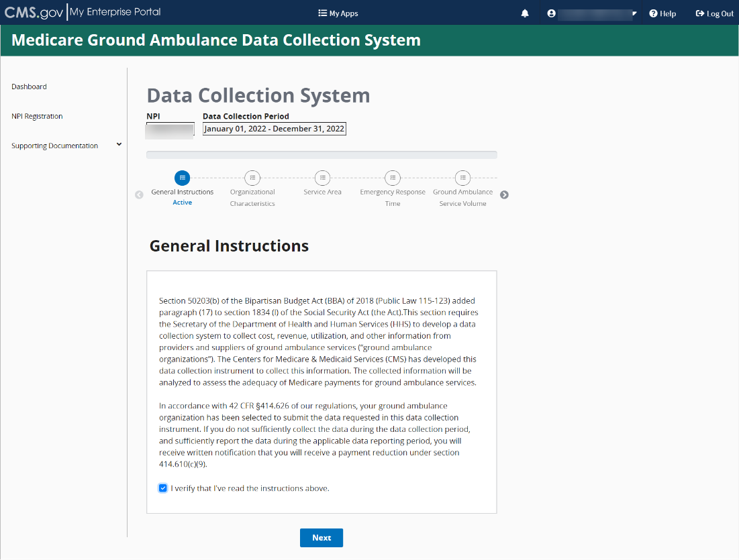The width and height of the screenshot is (739, 560).
Task: Click the General Instructions step icon
Action: tap(182, 178)
